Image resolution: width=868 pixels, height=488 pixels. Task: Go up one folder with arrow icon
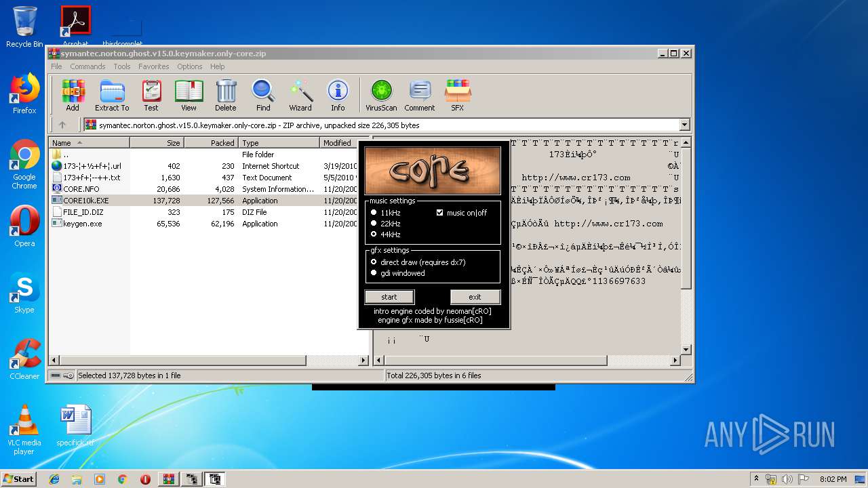[x=62, y=125]
